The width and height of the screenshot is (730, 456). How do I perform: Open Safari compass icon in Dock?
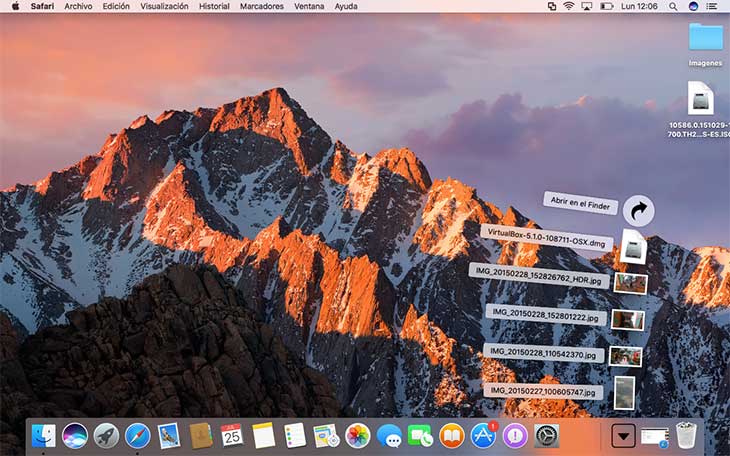(x=138, y=436)
